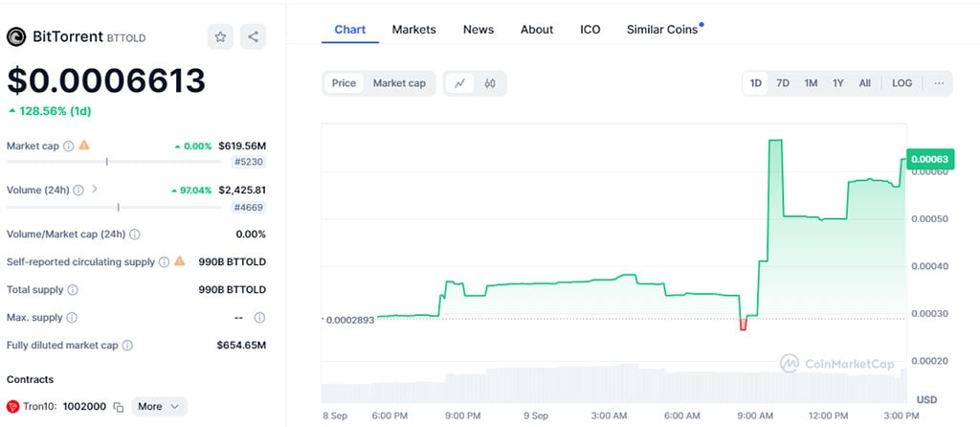Switch to line chart view
The height and width of the screenshot is (427, 980).
click(459, 83)
